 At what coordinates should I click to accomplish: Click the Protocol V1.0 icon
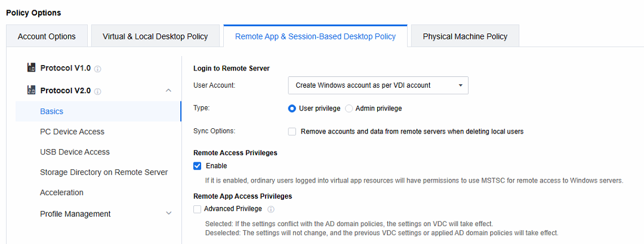[x=32, y=68]
